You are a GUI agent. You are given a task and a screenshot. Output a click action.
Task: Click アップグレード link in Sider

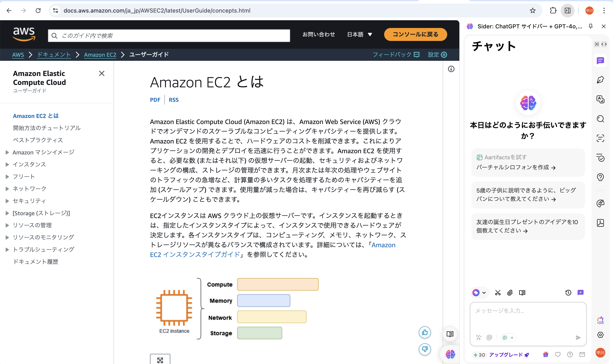coord(509,355)
